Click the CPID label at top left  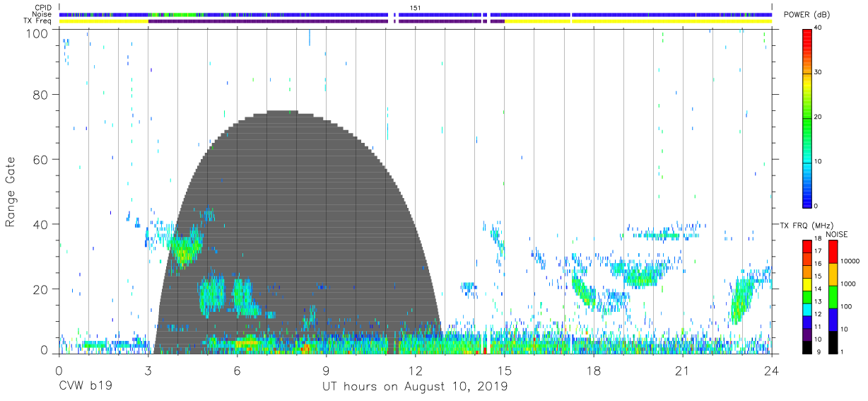43,8
